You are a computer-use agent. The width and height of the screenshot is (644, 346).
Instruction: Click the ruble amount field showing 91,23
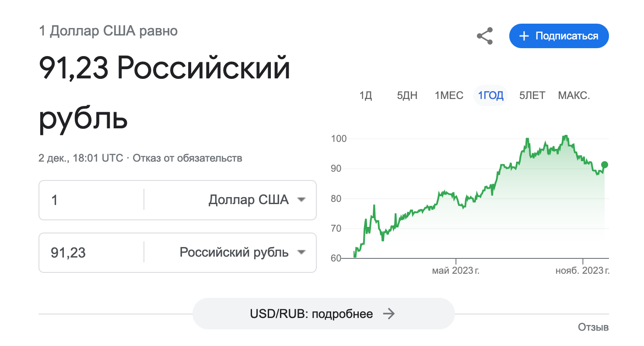(91, 253)
